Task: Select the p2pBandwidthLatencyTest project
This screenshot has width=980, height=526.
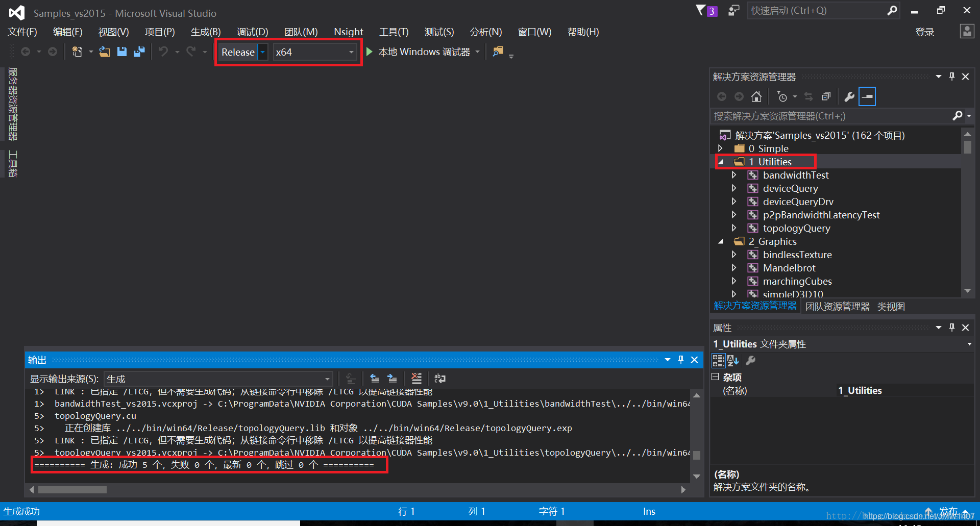Action: (x=821, y=215)
